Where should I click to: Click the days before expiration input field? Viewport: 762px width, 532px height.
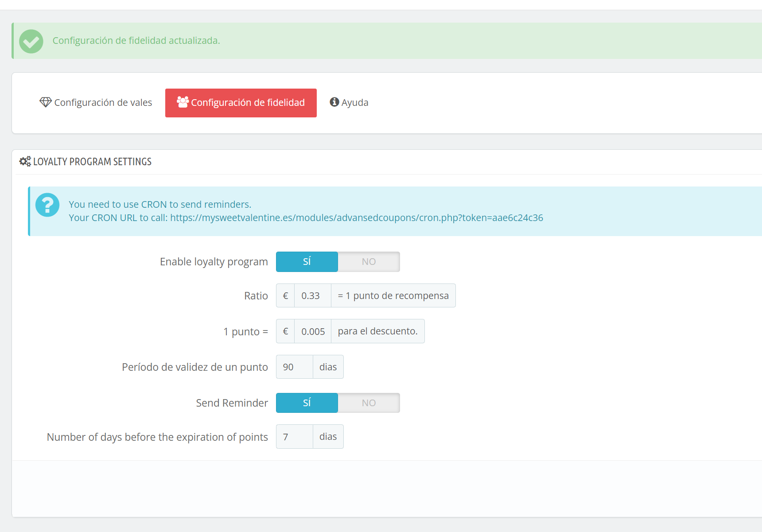click(295, 437)
